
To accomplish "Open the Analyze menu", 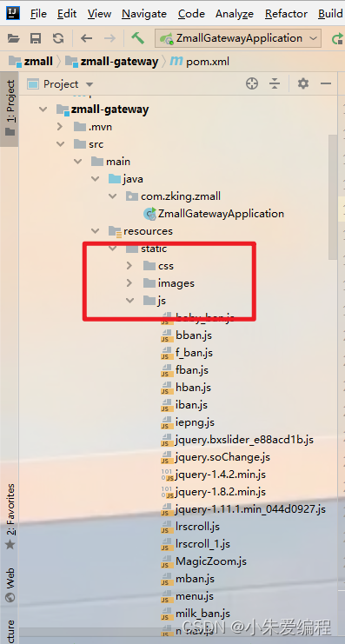I will coord(235,14).
